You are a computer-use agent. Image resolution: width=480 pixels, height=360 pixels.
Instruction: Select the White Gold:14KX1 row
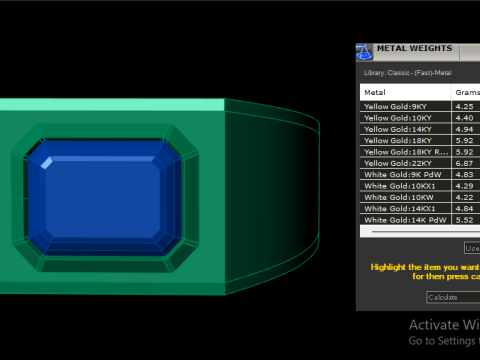pyautogui.click(x=420, y=208)
